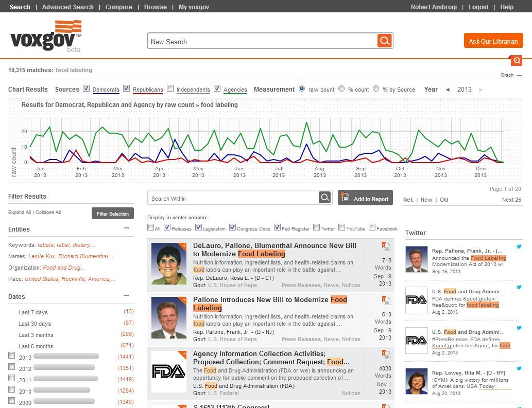Uncheck the Releases display checkbox
Image resolution: width=532 pixels, height=408 pixels.
click(167, 227)
